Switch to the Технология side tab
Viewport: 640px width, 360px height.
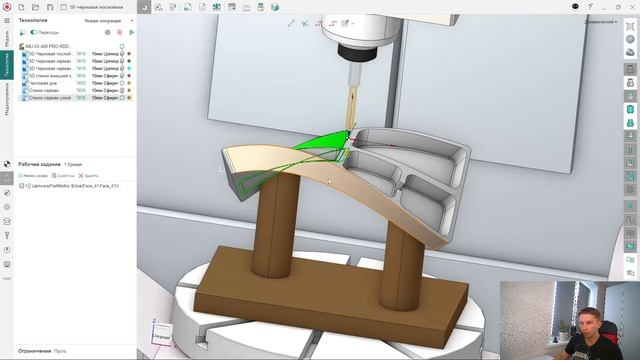tap(7, 65)
